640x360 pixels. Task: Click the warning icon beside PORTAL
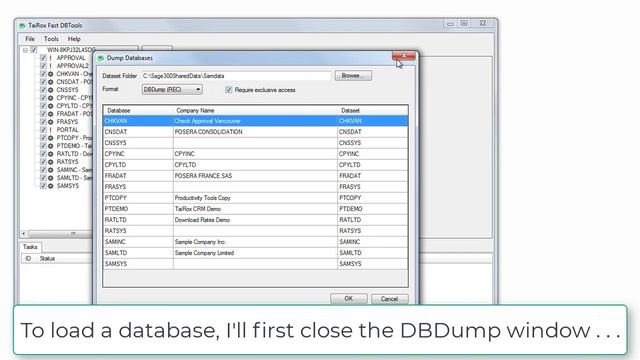[x=51, y=130]
